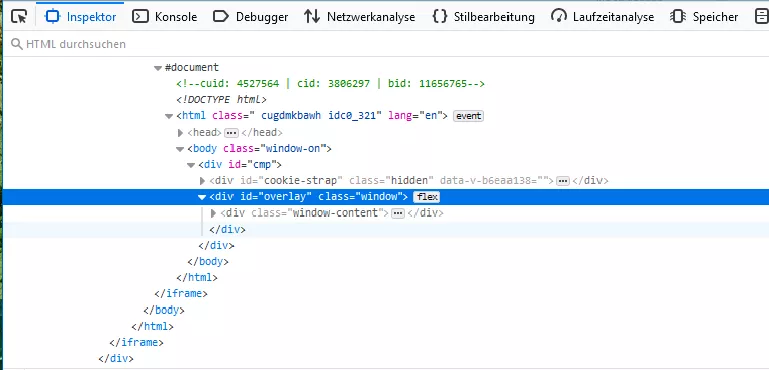Collapse the html element twisty
The image size is (769, 370).
pos(168,116)
